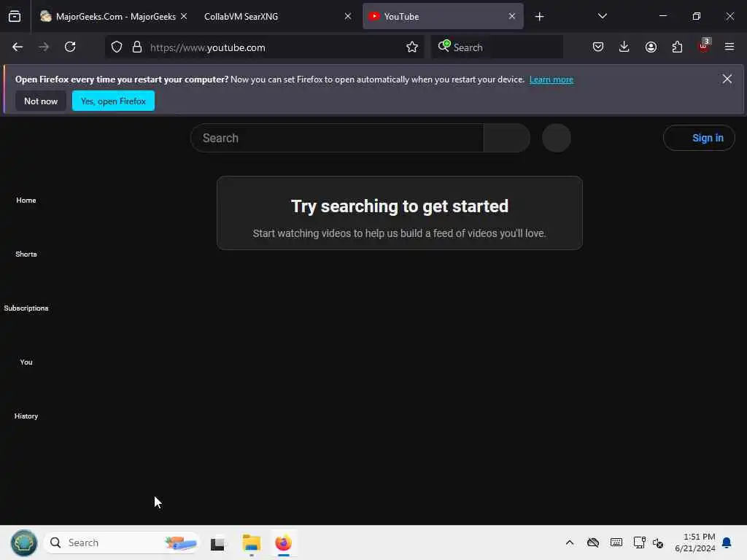
Task: List all tabs dropdown arrow
Action: (603, 17)
